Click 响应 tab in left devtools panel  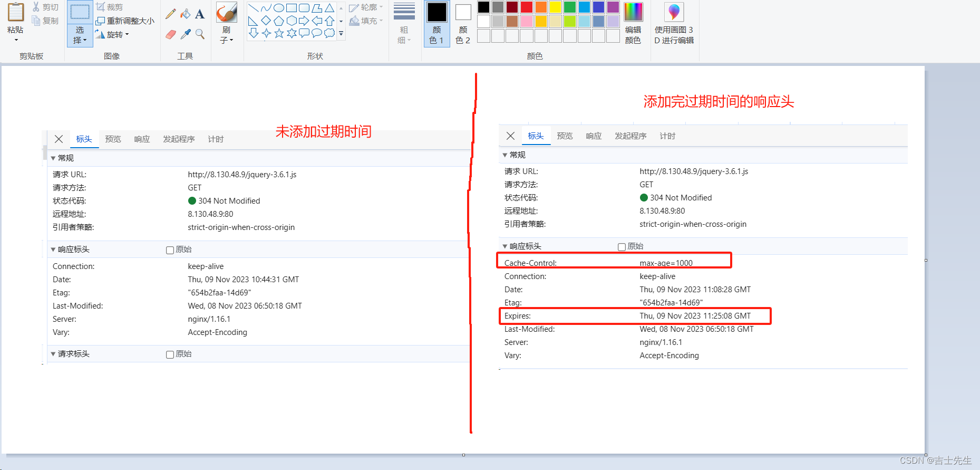(x=142, y=139)
